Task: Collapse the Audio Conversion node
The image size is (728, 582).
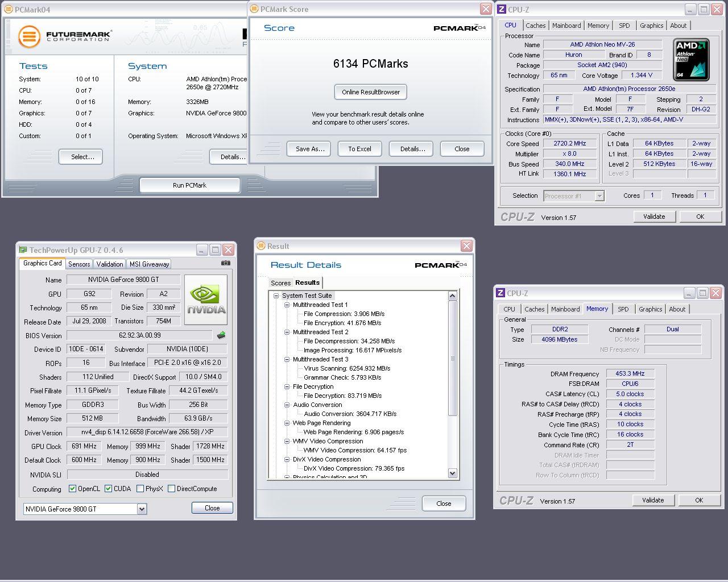Action: 287,405
